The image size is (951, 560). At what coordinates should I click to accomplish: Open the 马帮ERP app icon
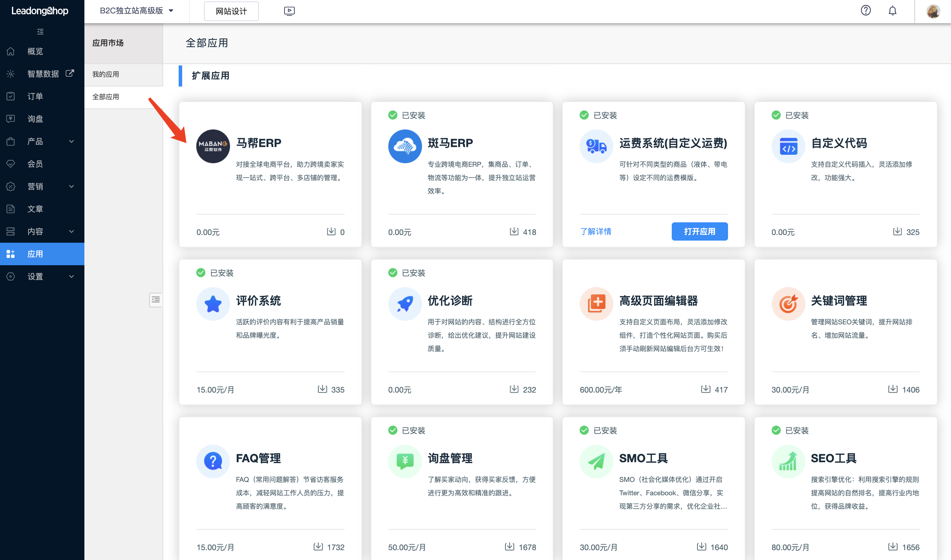(x=213, y=146)
